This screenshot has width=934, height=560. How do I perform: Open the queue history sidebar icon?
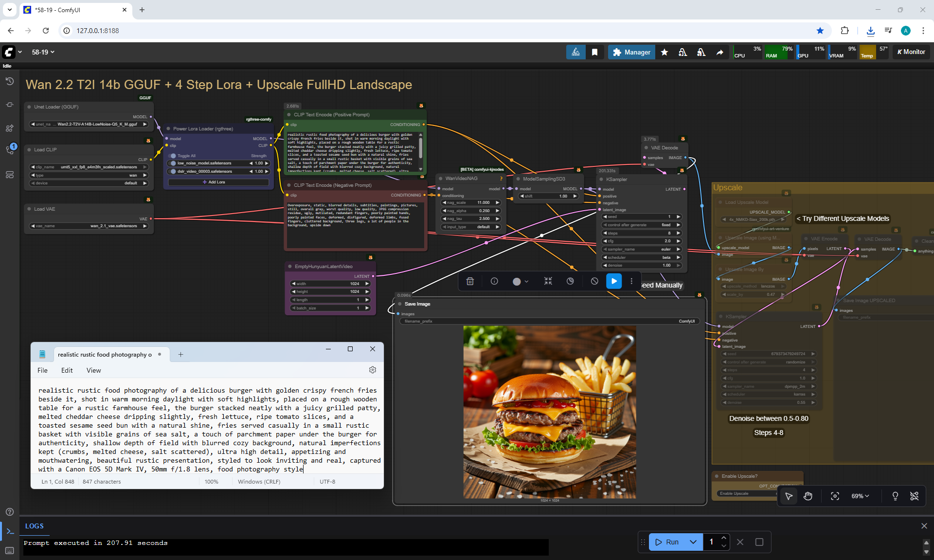click(9, 81)
